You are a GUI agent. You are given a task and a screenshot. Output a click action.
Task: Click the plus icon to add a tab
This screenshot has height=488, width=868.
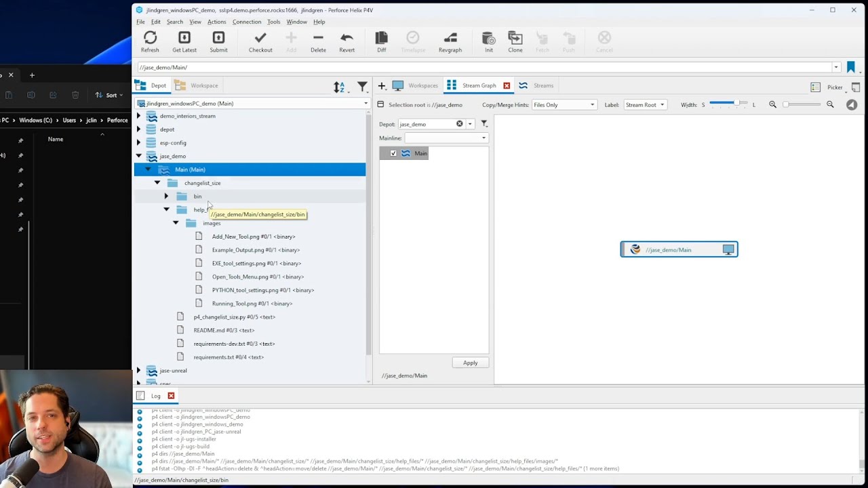382,86
